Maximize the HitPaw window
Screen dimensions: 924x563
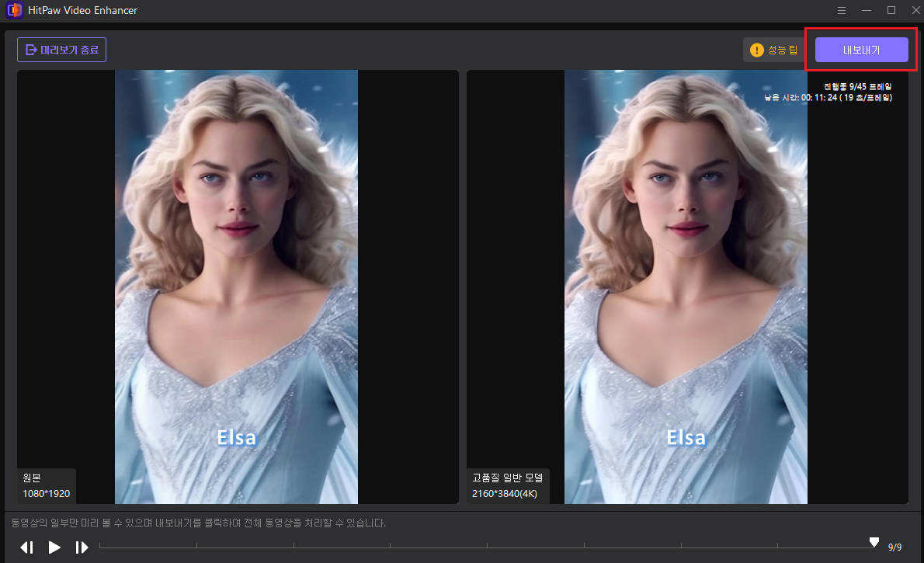[891, 11]
